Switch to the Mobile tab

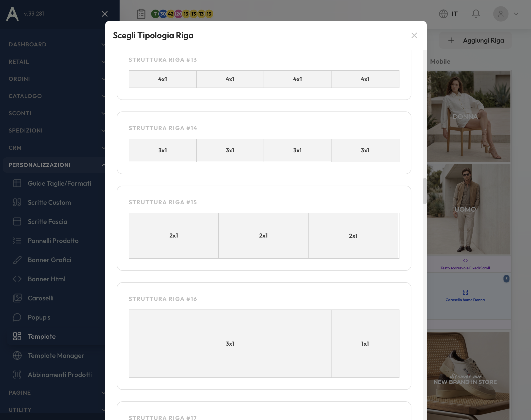[x=440, y=61]
